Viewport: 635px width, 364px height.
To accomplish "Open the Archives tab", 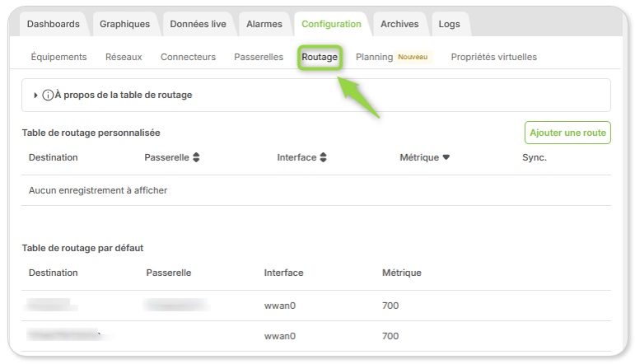I will click(399, 24).
